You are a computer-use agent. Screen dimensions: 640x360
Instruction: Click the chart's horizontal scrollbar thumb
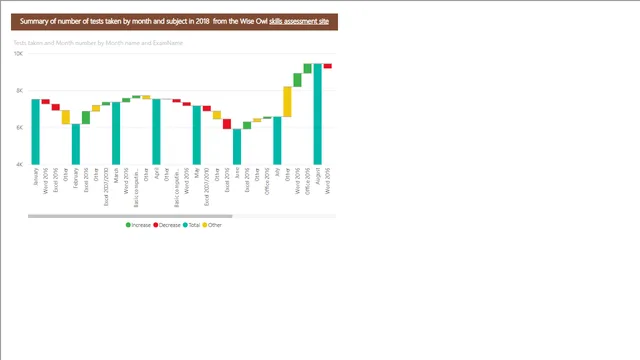coord(130,216)
